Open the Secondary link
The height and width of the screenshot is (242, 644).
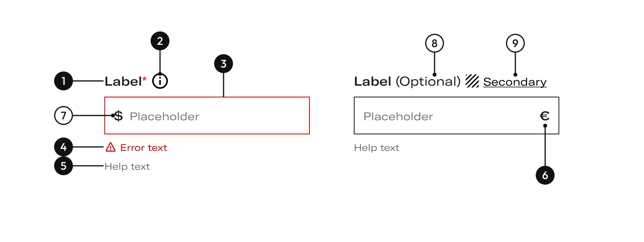click(515, 82)
